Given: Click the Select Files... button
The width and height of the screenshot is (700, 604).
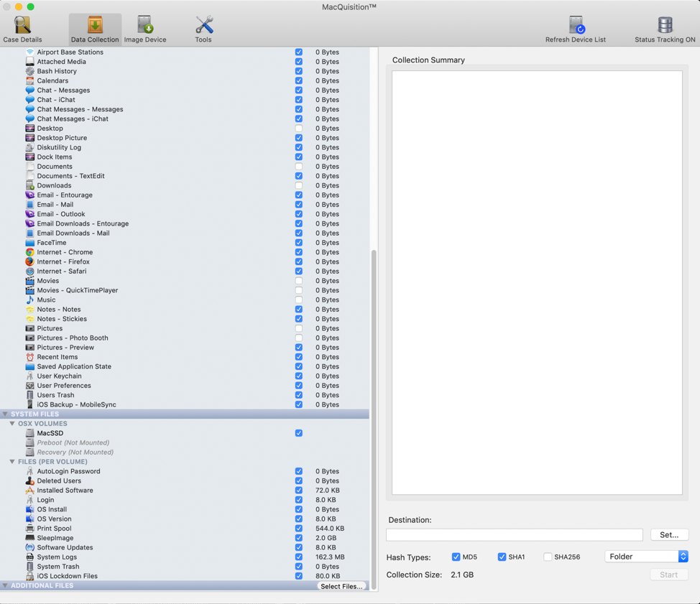Looking at the screenshot, I should [341, 586].
